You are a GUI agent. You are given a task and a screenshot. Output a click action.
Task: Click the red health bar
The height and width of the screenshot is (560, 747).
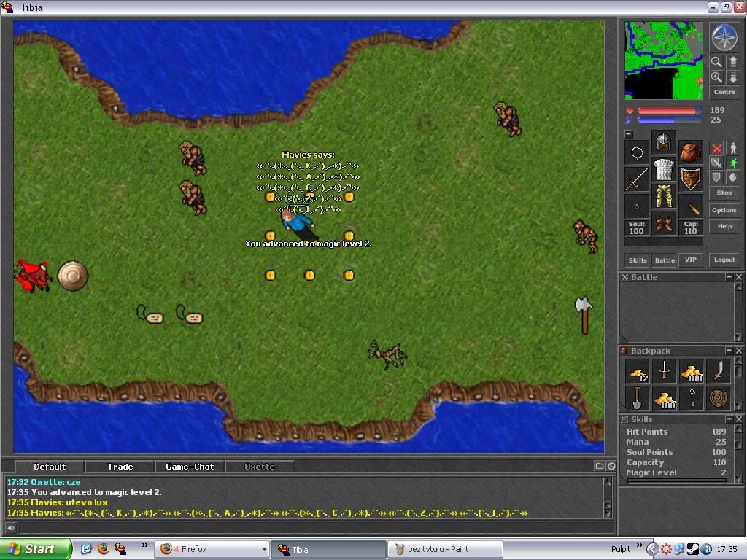tap(670, 111)
